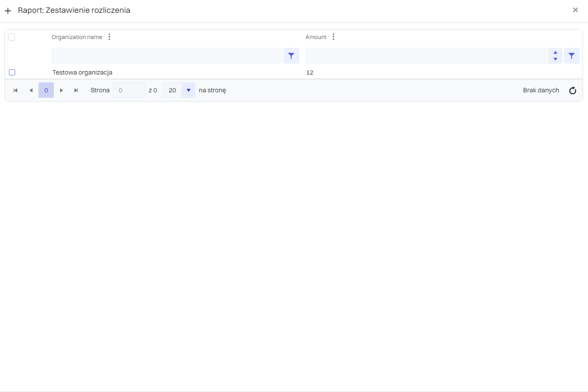This screenshot has height=392, width=588.
Task: Increase the Amount filter value with up arrow
Action: 555,53
